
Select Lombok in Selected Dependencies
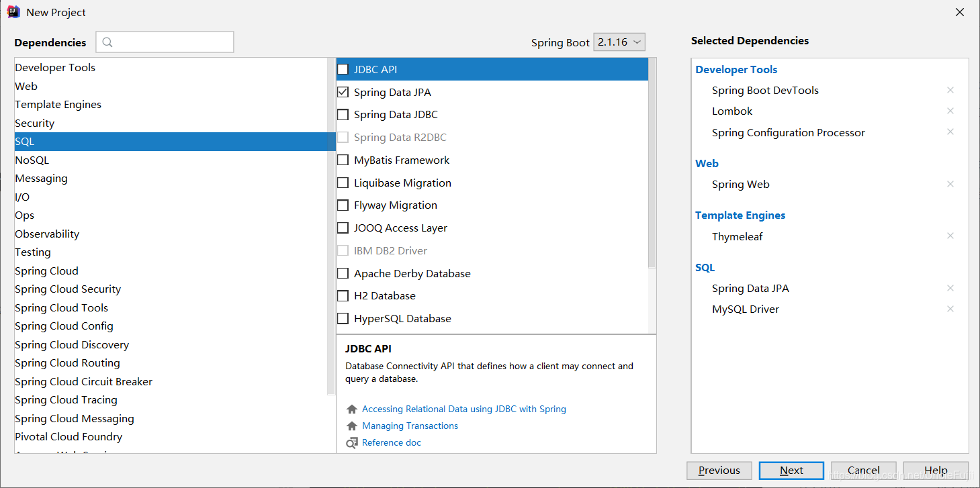[732, 111]
